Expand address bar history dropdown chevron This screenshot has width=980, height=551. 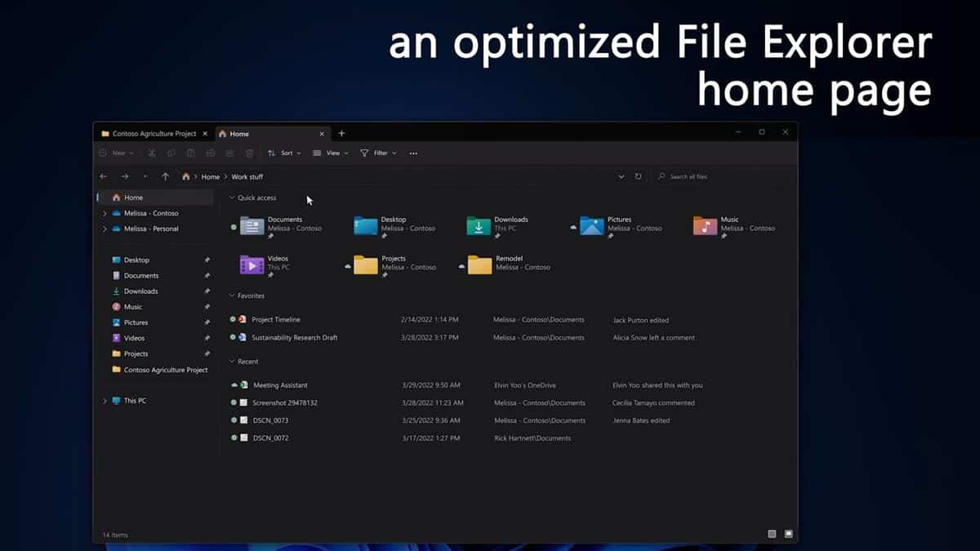click(x=621, y=176)
